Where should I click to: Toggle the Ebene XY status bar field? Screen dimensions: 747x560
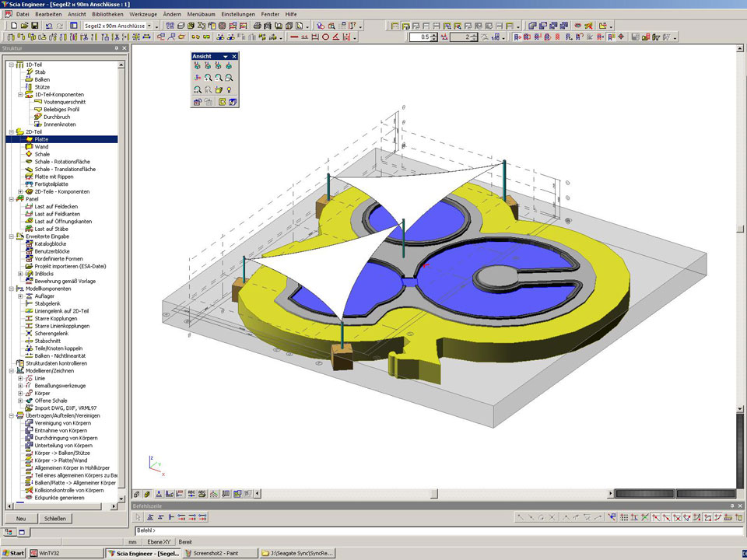(160, 541)
